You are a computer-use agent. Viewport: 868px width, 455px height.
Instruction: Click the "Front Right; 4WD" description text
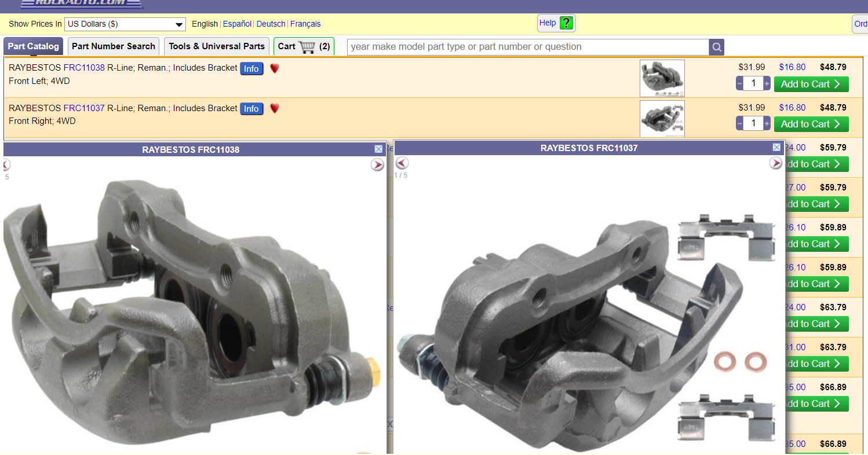tap(42, 121)
